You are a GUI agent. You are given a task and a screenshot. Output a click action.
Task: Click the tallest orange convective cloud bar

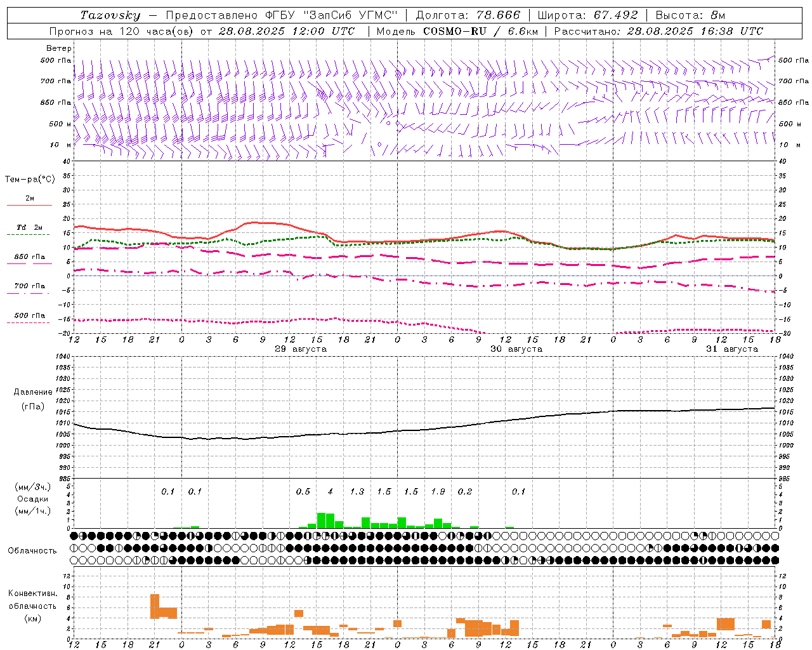[x=154, y=606]
